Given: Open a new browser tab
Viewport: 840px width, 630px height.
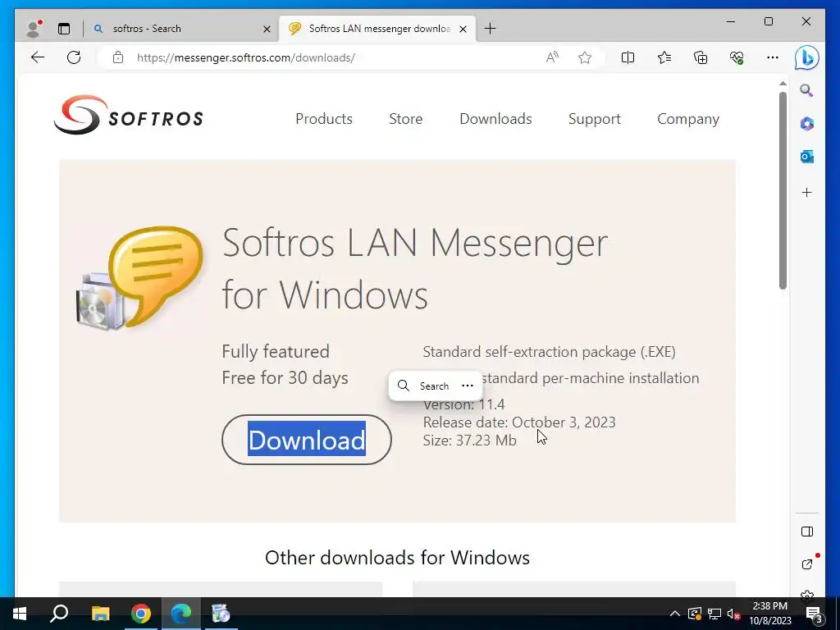Looking at the screenshot, I should pos(490,29).
